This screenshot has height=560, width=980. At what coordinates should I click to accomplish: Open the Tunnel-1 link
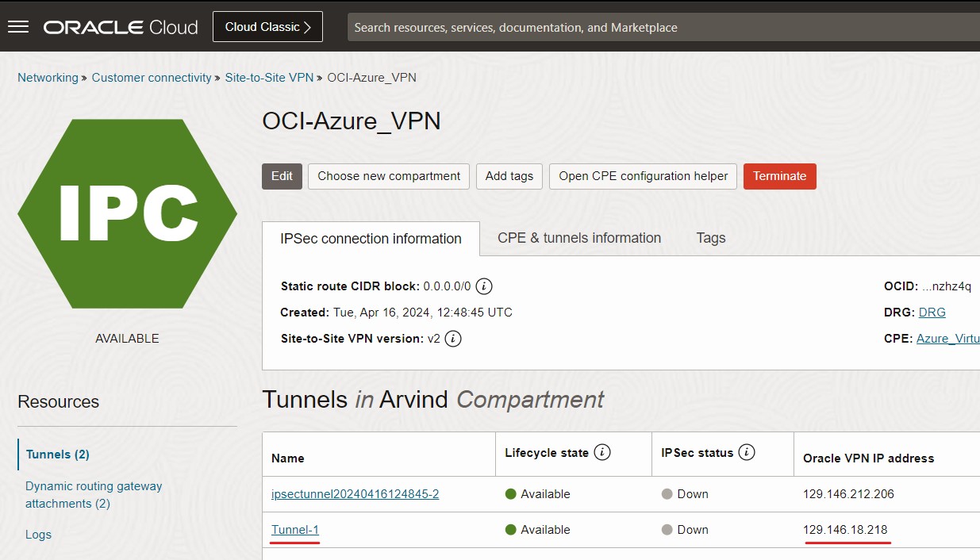click(295, 530)
